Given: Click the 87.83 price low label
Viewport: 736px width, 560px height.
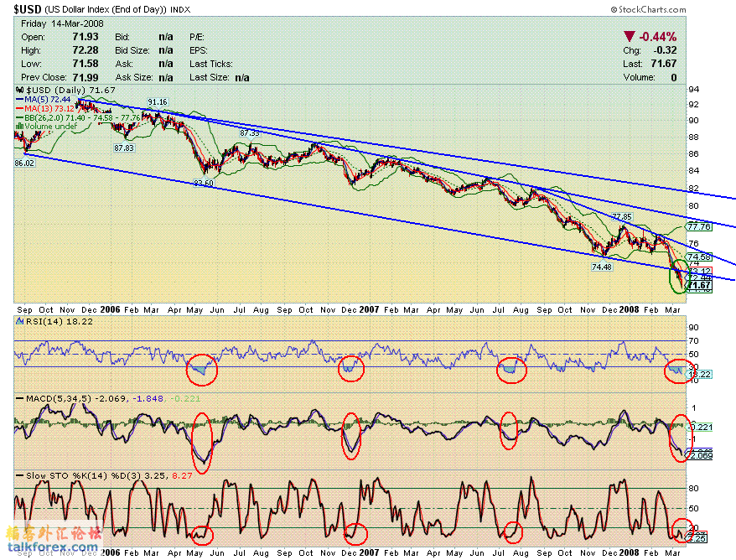Looking at the screenshot, I should click(124, 148).
